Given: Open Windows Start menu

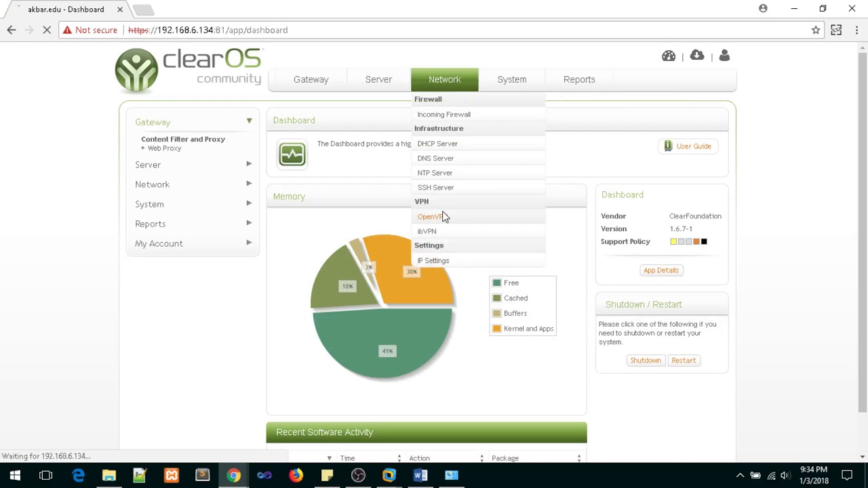Looking at the screenshot, I should tap(15, 475).
